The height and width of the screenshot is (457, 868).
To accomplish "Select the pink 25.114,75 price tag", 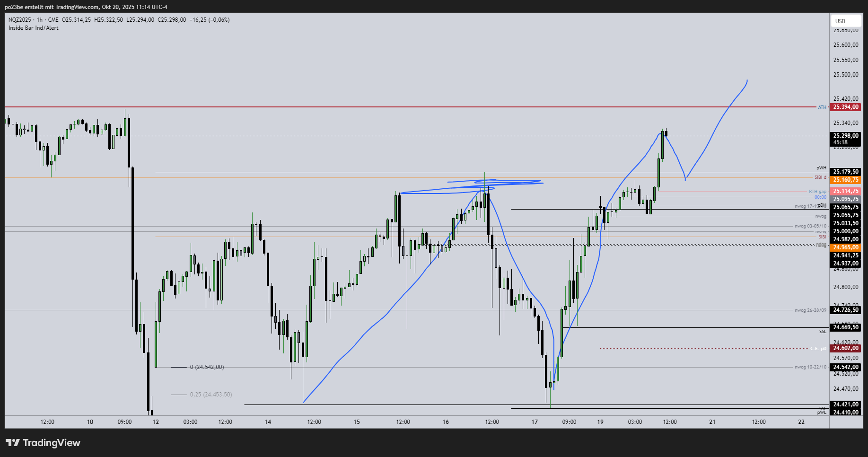I will [x=846, y=191].
